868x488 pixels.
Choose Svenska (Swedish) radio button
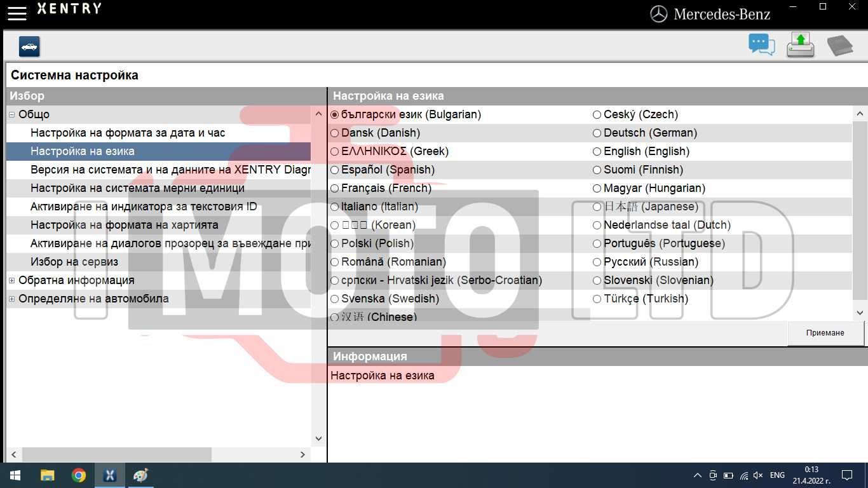tap(334, 299)
